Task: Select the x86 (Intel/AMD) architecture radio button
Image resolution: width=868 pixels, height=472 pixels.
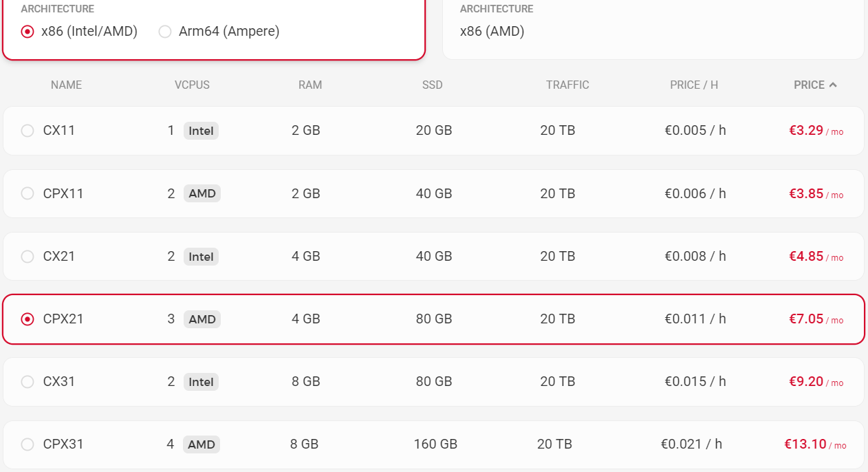Action: 28,32
